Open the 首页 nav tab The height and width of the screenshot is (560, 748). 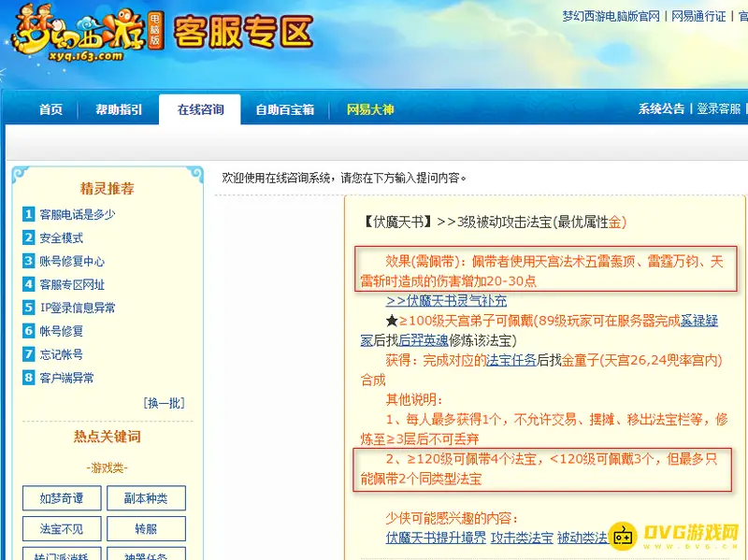click(x=50, y=109)
